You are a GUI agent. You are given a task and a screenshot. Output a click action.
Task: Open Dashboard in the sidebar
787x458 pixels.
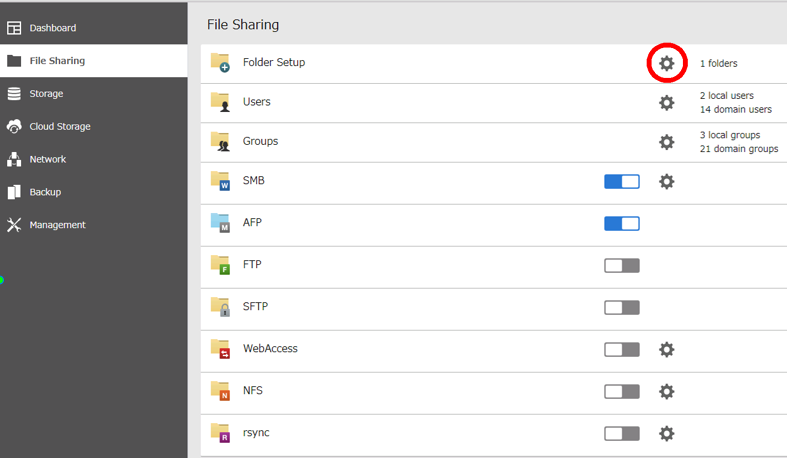click(x=52, y=28)
